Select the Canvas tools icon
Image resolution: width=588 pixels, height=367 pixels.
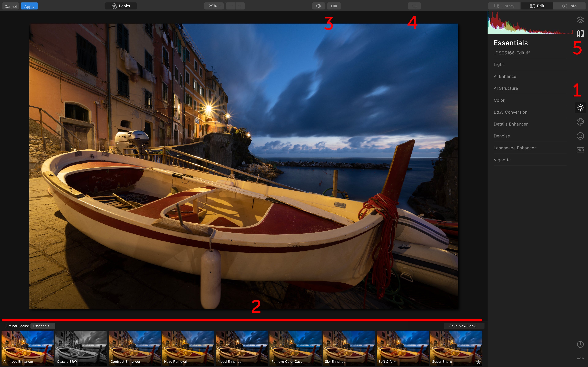point(580,33)
